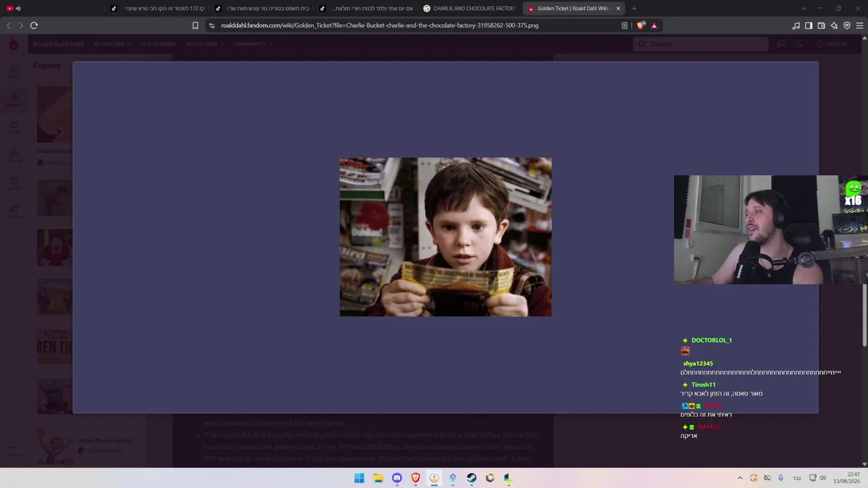Screen dimensions: 868x488
Task: Expand the Explore navigation menu
Action: click(111, 44)
